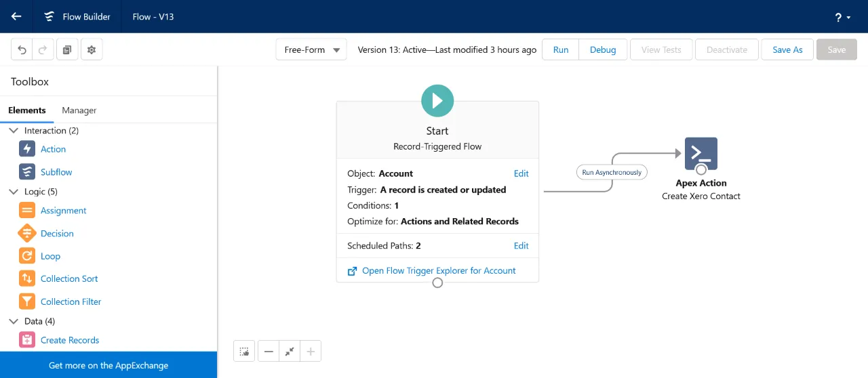Click the Create Records label
Image resolution: width=868 pixels, height=378 pixels.
pos(70,340)
